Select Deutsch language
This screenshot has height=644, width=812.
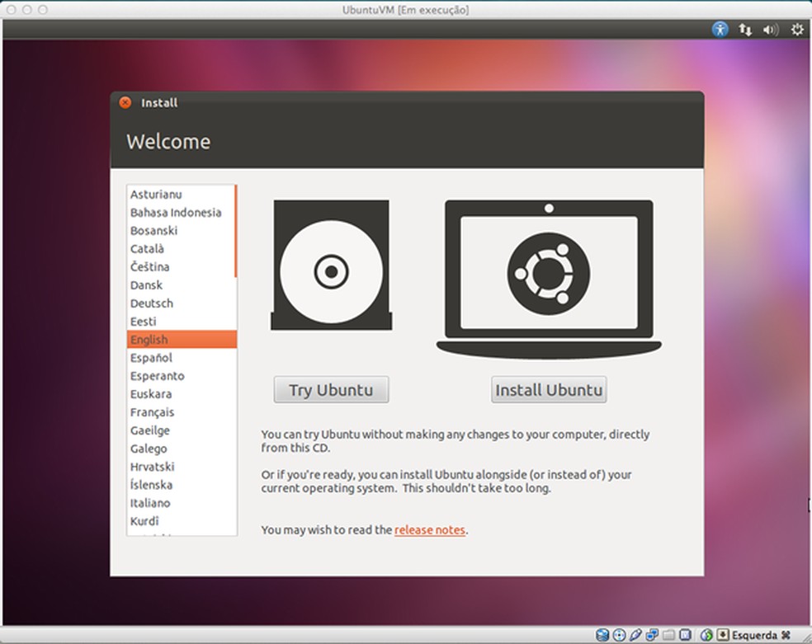coord(181,303)
